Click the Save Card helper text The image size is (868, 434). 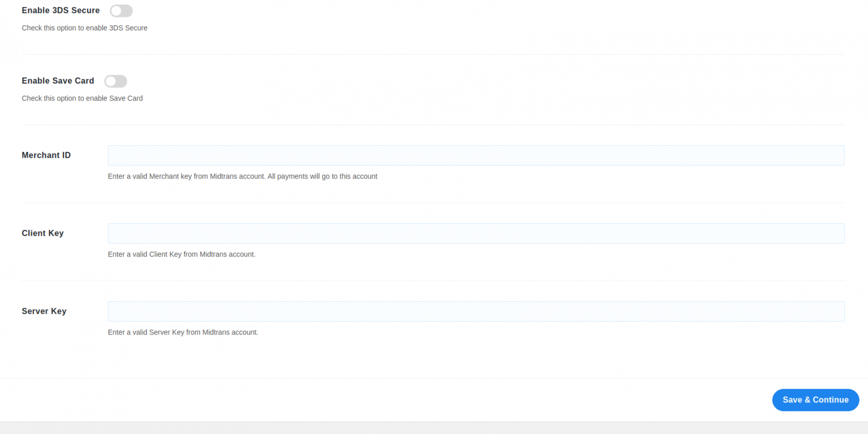point(82,98)
